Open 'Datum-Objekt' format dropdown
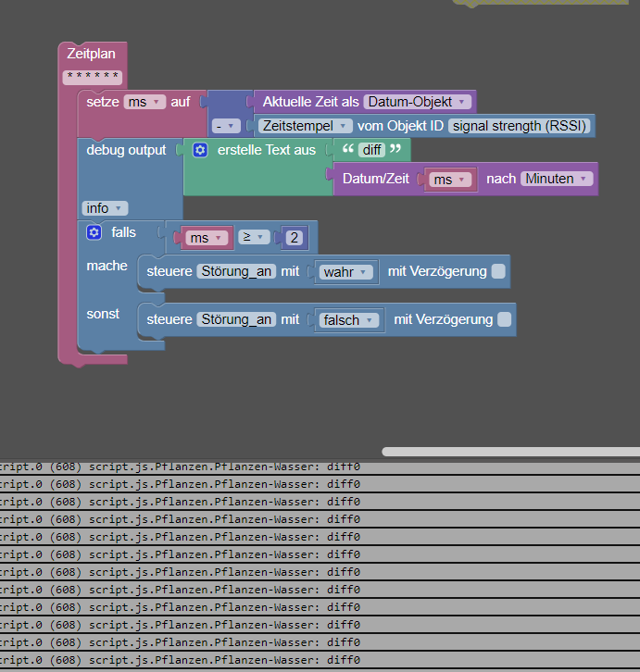The width and height of the screenshot is (640, 672). [417, 102]
